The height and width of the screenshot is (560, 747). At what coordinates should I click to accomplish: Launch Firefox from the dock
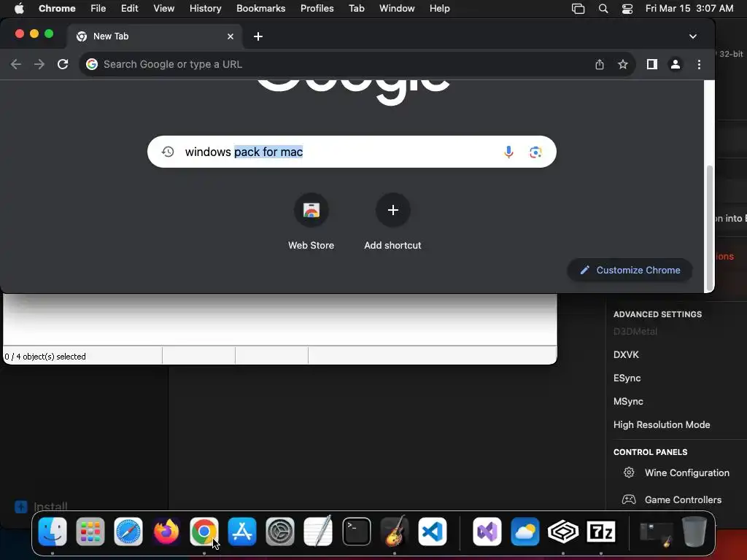click(166, 532)
